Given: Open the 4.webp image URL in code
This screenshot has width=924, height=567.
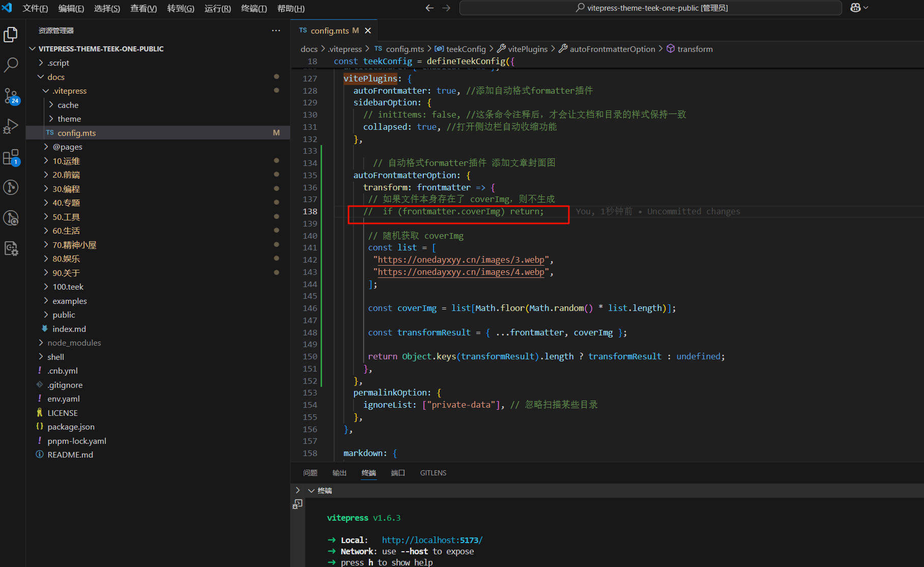Looking at the screenshot, I should [461, 272].
